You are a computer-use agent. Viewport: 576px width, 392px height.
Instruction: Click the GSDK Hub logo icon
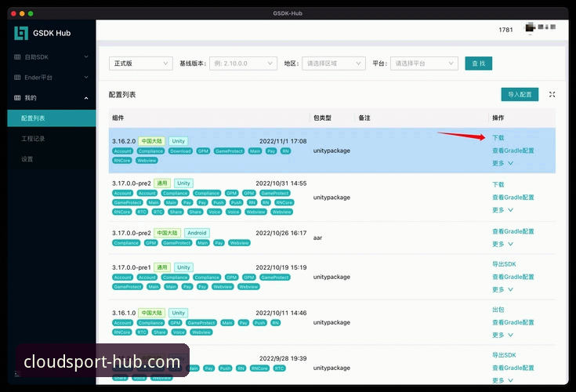21,33
